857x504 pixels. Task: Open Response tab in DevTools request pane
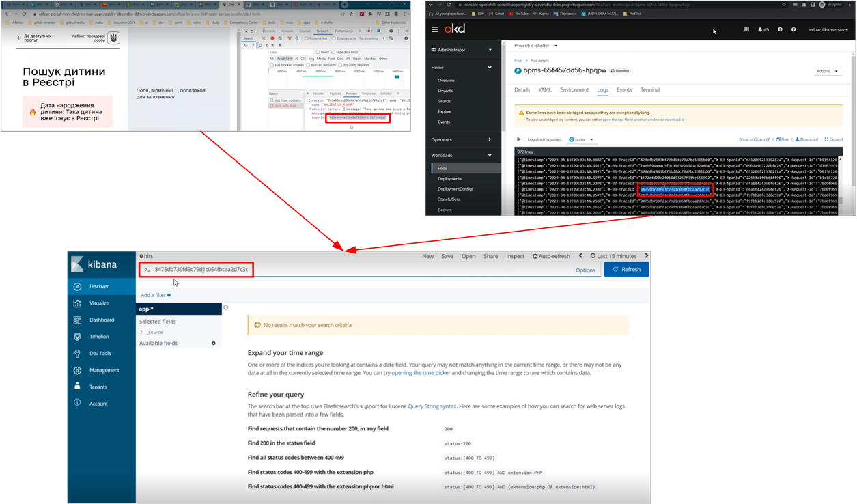tap(369, 94)
